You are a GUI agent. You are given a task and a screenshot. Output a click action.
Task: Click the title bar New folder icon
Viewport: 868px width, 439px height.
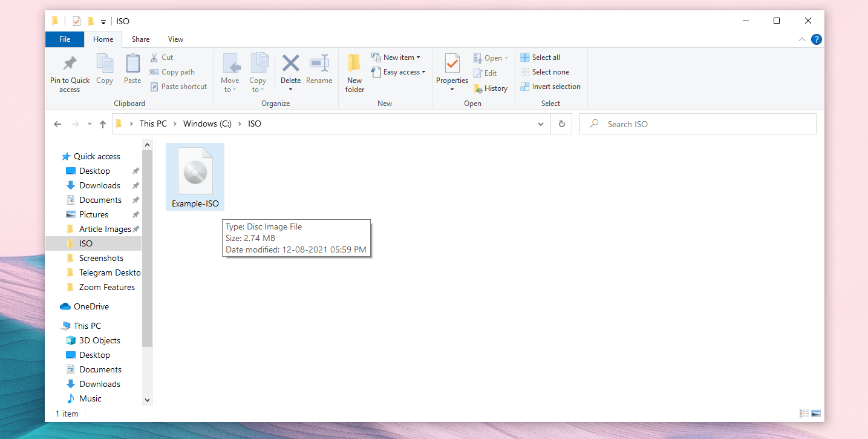[91, 21]
